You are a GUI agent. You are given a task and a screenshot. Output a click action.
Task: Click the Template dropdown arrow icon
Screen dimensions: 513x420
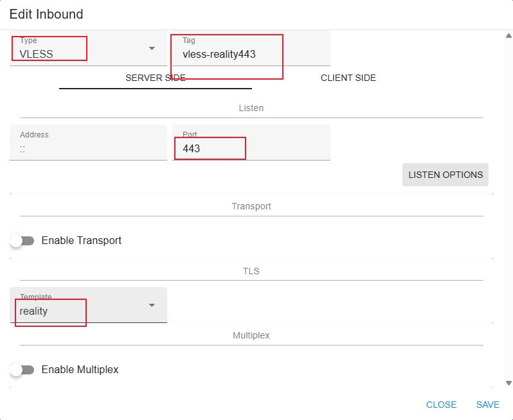click(x=152, y=305)
